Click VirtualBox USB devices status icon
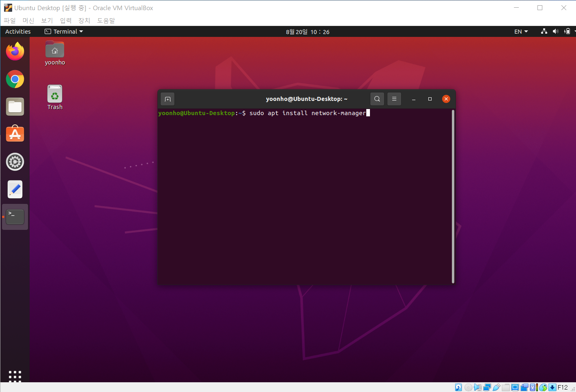Viewport: 576px width, 392px height. tap(496, 387)
